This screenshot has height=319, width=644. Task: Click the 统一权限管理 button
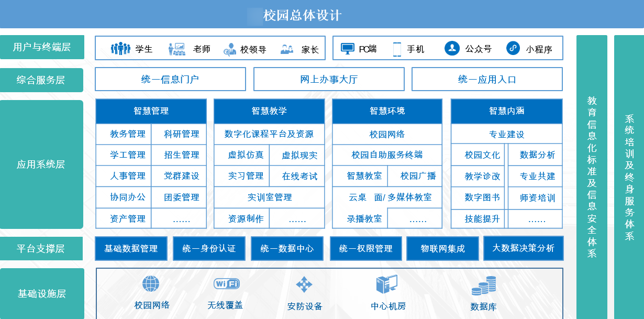[365, 248]
